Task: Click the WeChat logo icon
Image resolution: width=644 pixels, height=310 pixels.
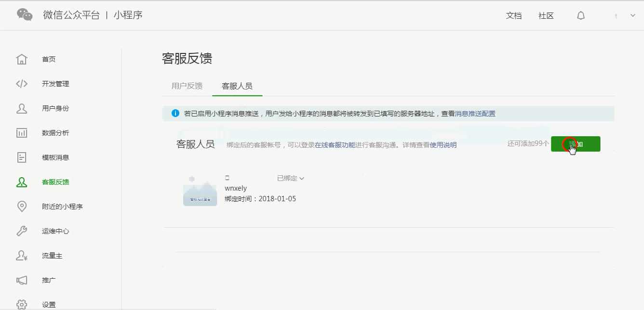Action: pyautogui.click(x=25, y=15)
